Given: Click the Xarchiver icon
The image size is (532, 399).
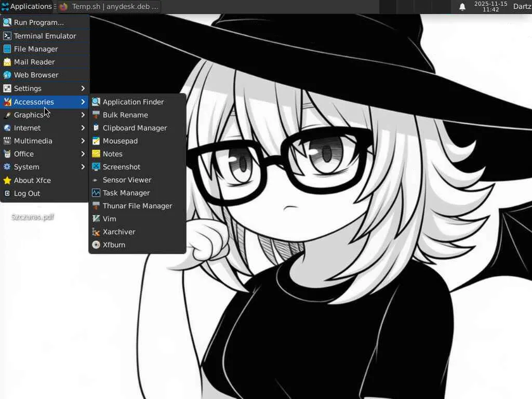Looking at the screenshot, I should (96, 232).
